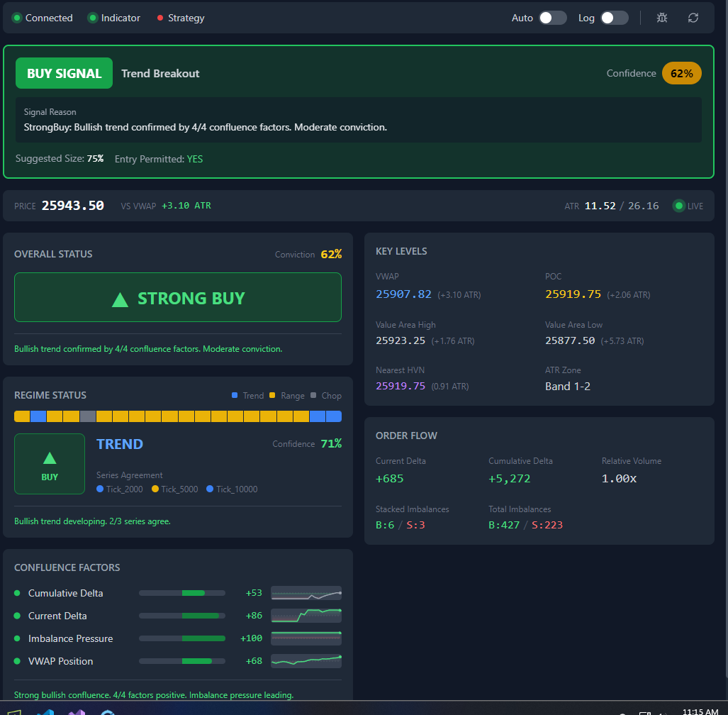Click the debug bug icon
The image size is (728, 715).
[x=662, y=18]
